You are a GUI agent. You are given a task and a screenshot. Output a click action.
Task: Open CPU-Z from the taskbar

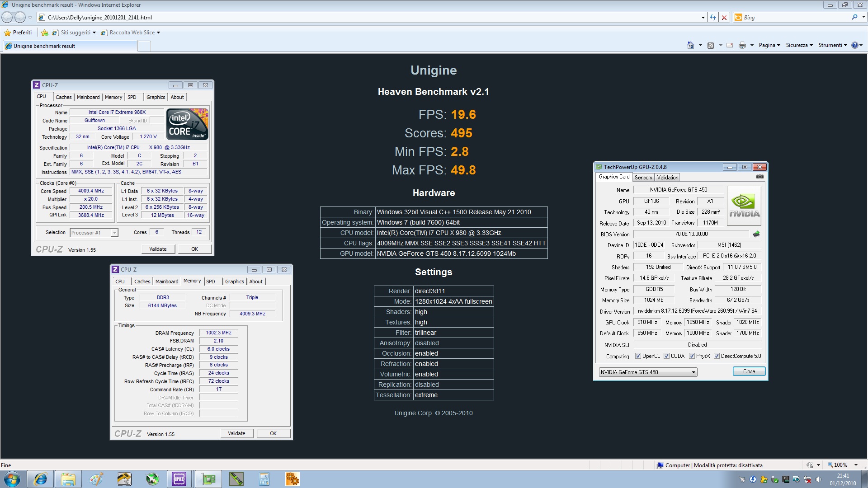179,479
